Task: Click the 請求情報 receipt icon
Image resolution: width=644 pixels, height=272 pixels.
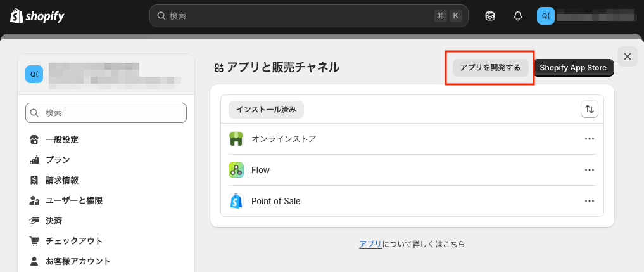Action: tap(34, 180)
